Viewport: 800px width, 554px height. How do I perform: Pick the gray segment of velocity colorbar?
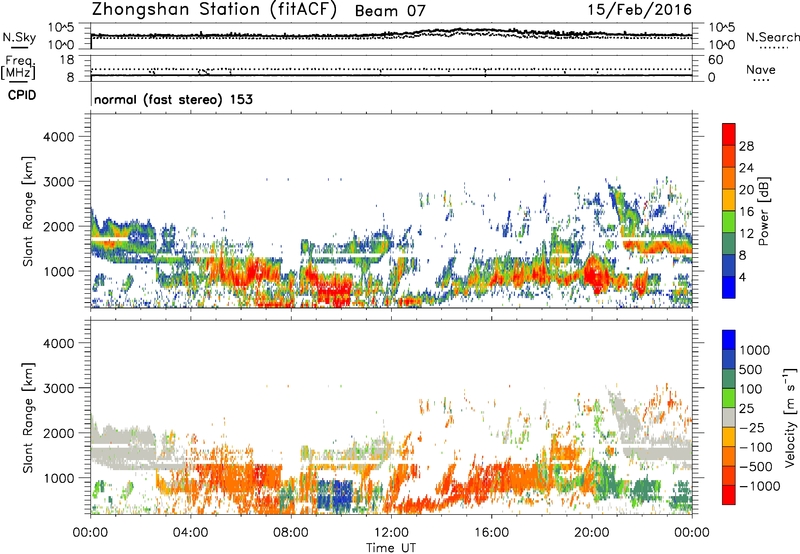729,417
